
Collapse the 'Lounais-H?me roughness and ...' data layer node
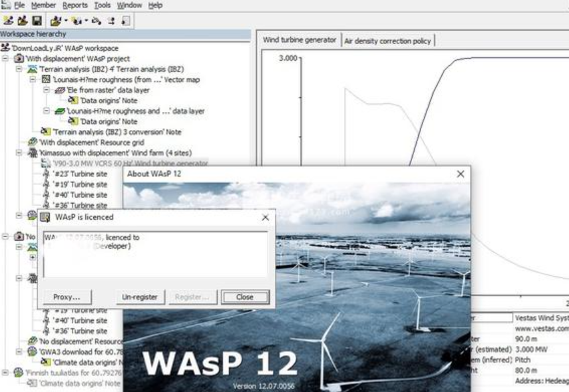[x=46, y=111]
